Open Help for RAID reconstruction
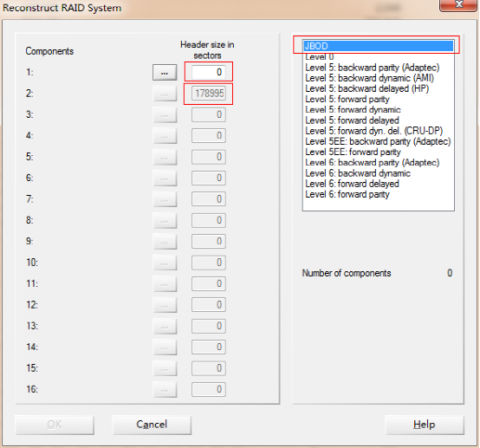This screenshot has height=448, width=480. tap(425, 425)
